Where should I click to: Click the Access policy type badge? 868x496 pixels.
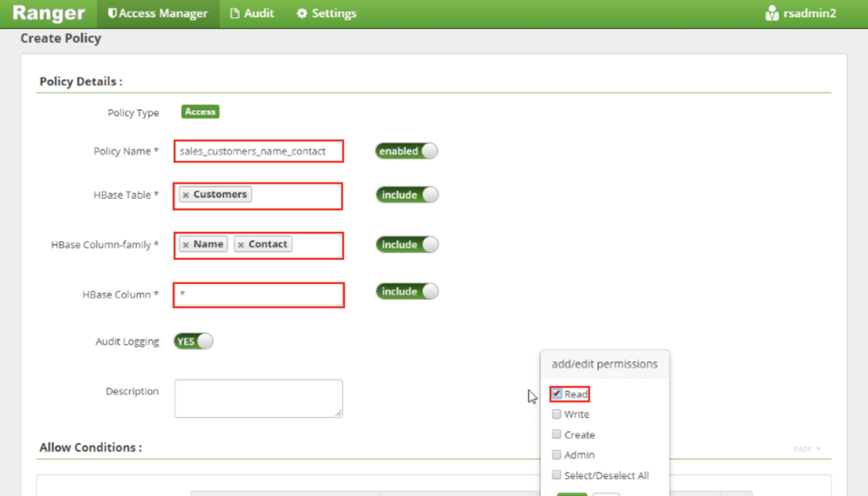[201, 112]
